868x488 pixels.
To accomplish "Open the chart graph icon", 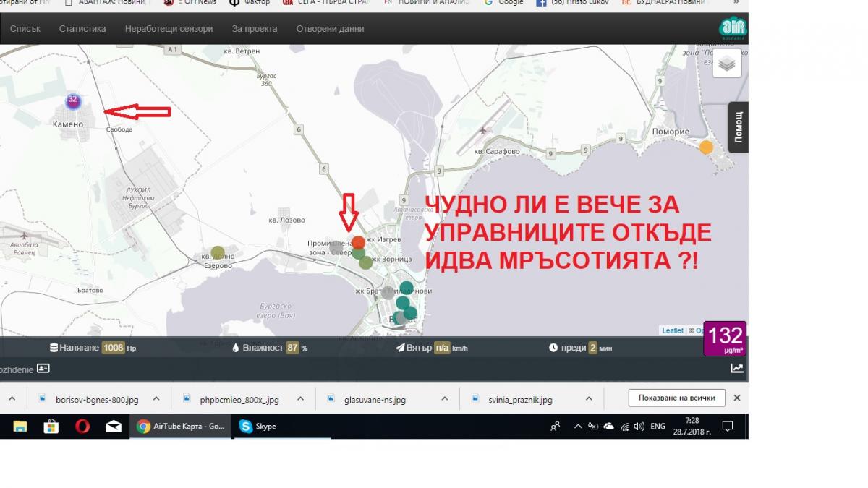I will [x=736, y=368].
